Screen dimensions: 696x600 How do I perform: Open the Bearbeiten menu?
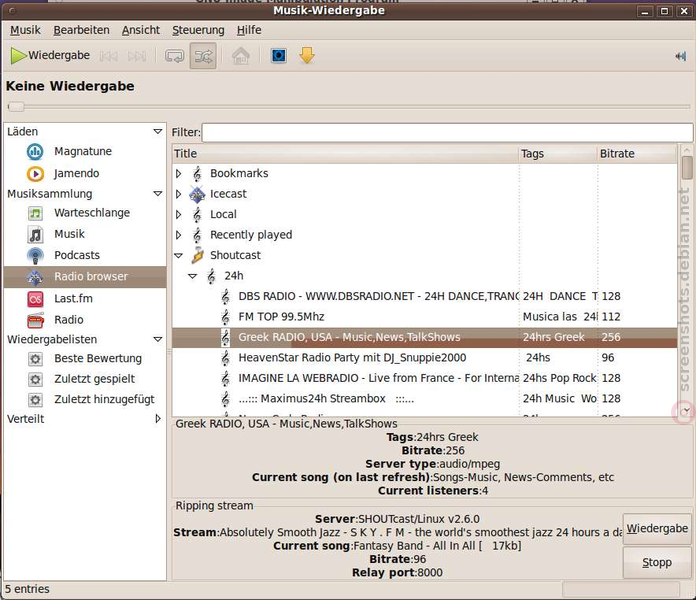pyautogui.click(x=81, y=30)
